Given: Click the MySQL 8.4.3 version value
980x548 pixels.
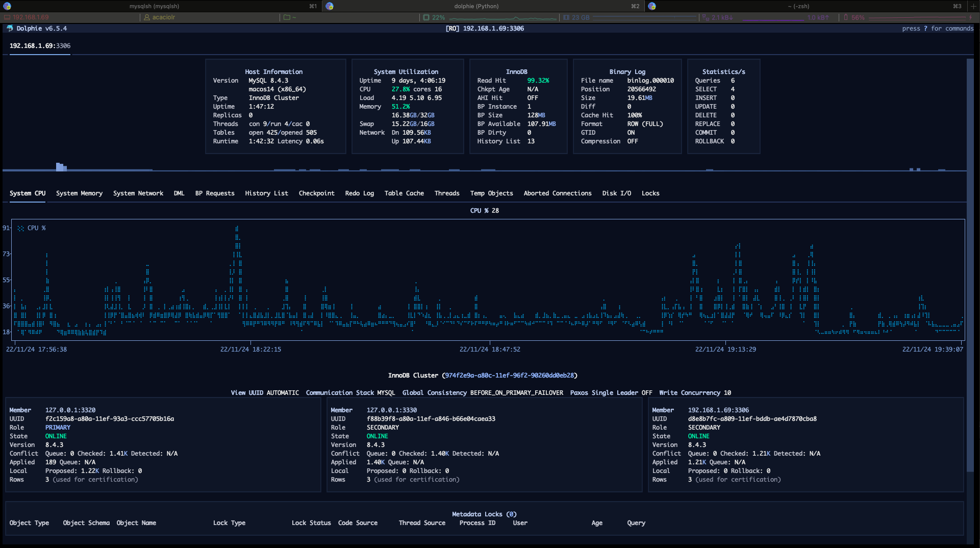Looking at the screenshot, I should (268, 81).
